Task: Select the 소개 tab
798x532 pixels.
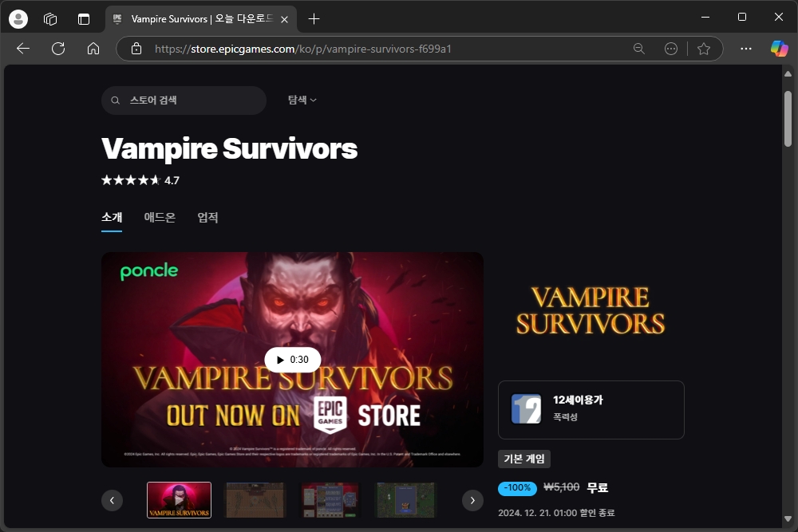Action: [x=112, y=218]
